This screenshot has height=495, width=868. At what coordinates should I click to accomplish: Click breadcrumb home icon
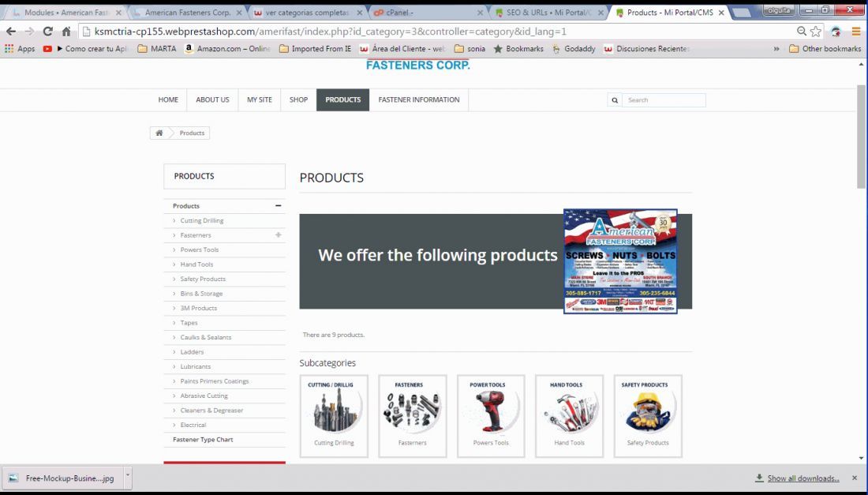tap(159, 133)
